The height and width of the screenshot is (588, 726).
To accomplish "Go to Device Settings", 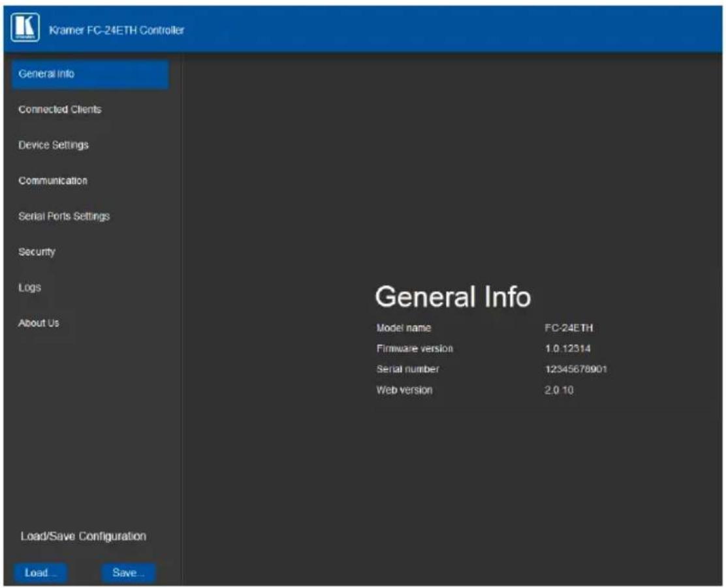I will (x=54, y=146).
